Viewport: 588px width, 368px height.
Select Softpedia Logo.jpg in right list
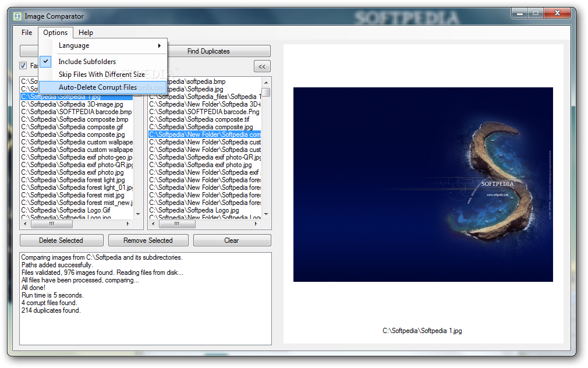[x=205, y=210]
